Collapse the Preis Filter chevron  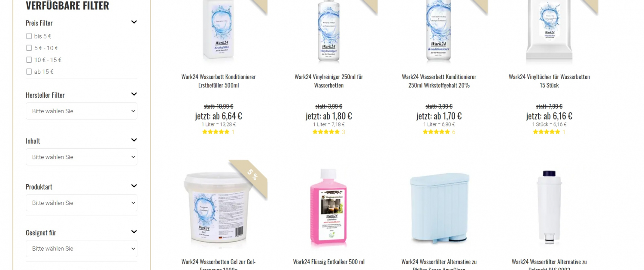pyautogui.click(x=134, y=22)
